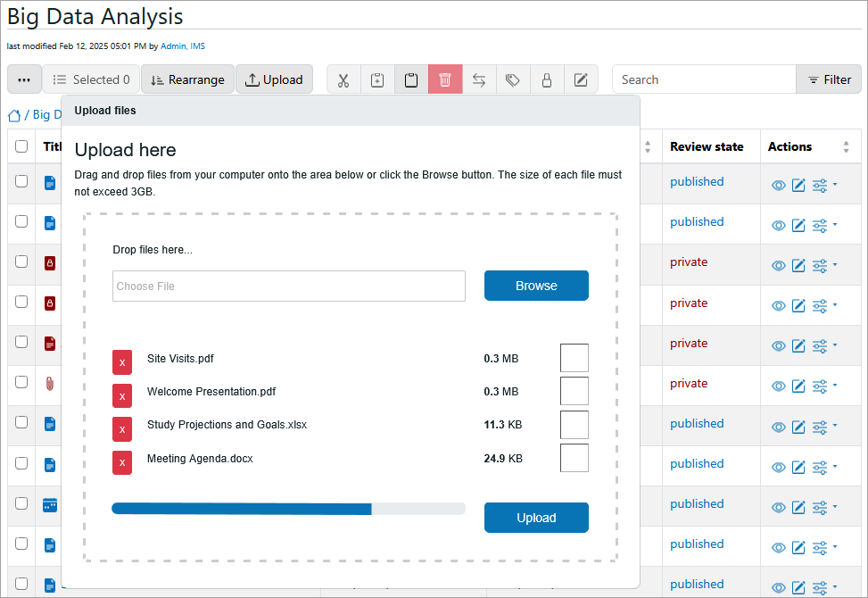Check the checkbox of first private row

point(21,262)
